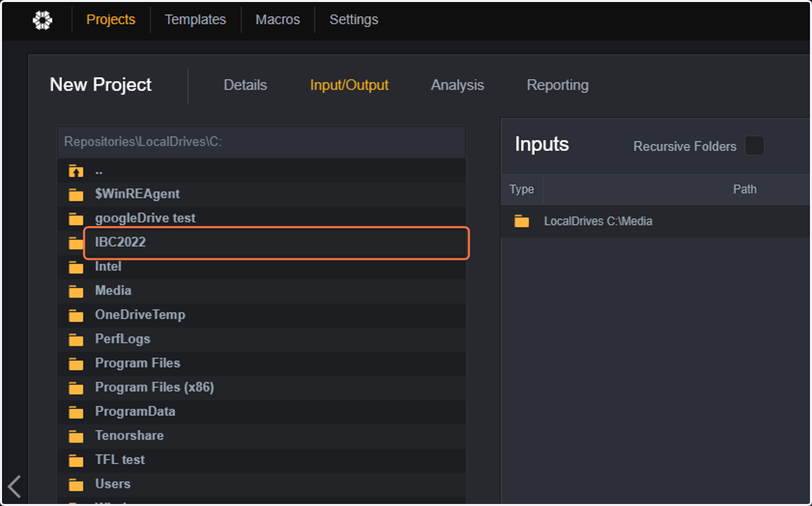The width and height of the screenshot is (812, 506).
Task: Select the $WinREAgent folder name
Action: click(137, 193)
